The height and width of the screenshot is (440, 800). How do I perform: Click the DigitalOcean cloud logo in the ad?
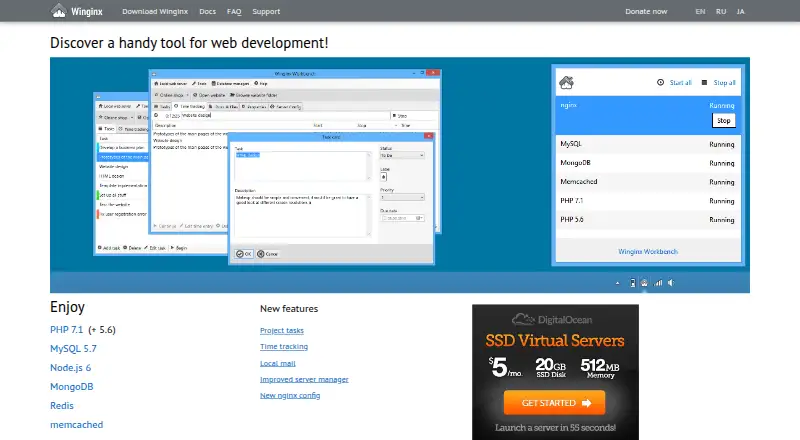click(x=523, y=320)
